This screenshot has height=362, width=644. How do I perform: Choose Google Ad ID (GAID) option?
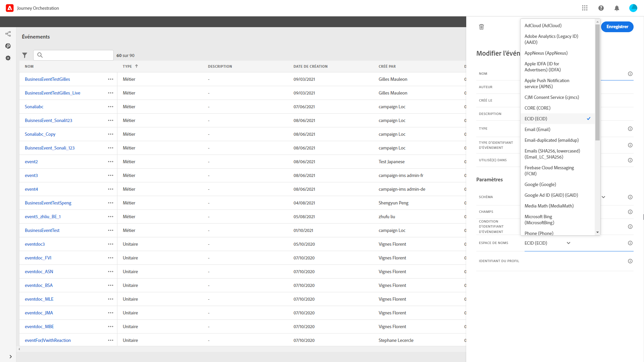tap(551, 195)
